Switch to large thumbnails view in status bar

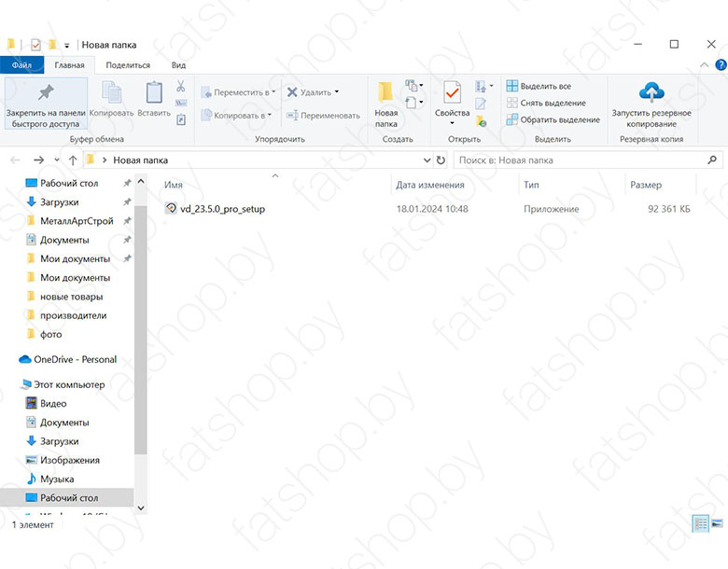716,524
